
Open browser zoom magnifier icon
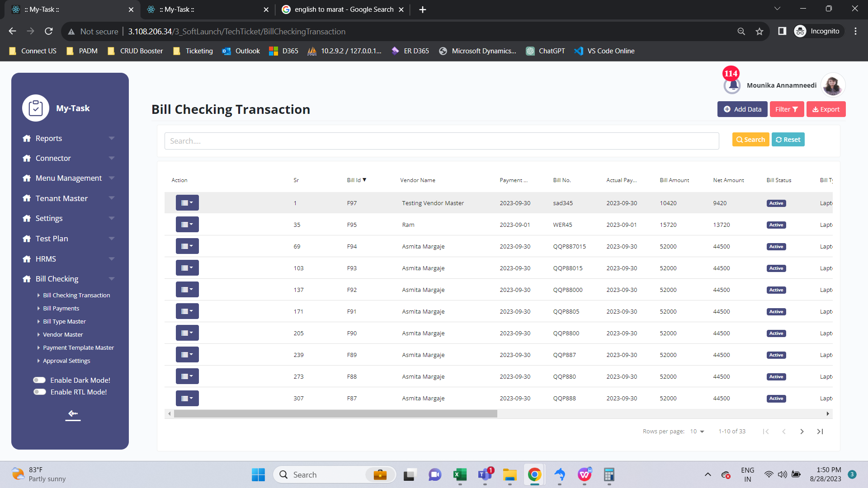[741, 31]
